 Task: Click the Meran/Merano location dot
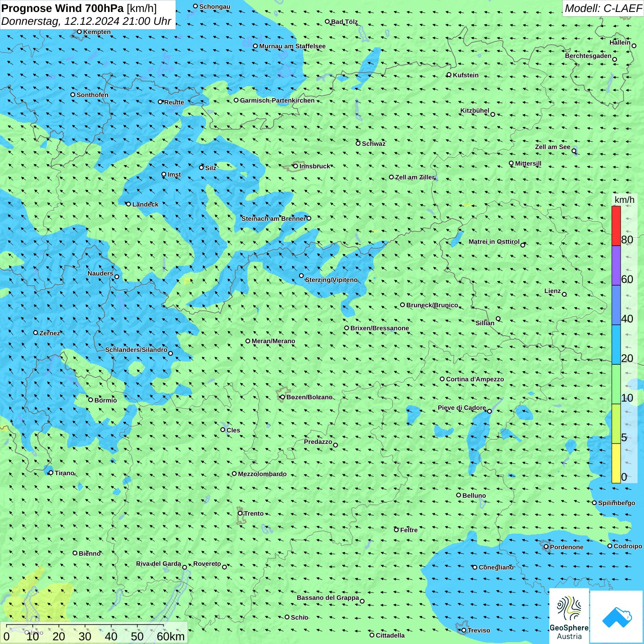point(248,341)
